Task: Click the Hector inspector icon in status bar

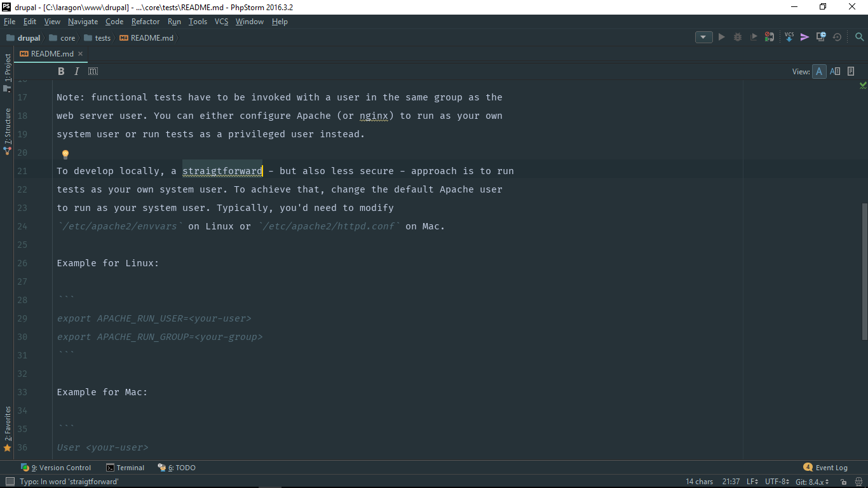Action: coord(857,482)
